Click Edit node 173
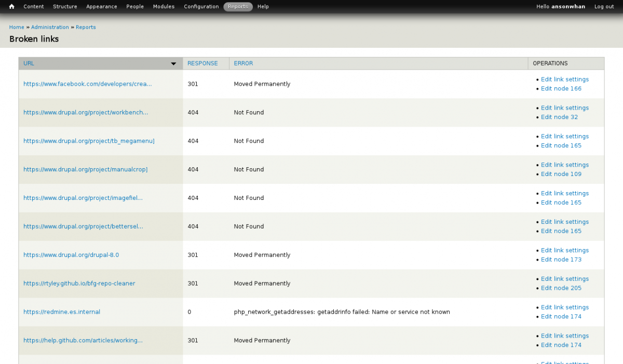The width and height of the screenshot is (623, 364). coord(561,260)
